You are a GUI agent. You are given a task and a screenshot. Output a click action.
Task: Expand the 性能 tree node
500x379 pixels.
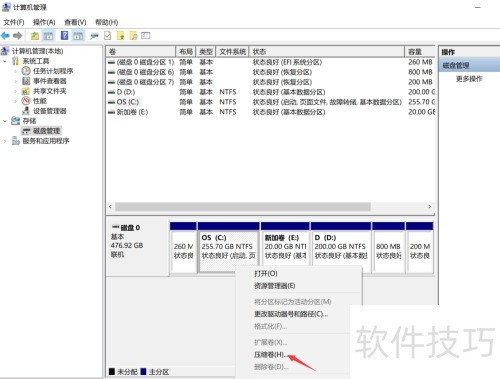16,101
